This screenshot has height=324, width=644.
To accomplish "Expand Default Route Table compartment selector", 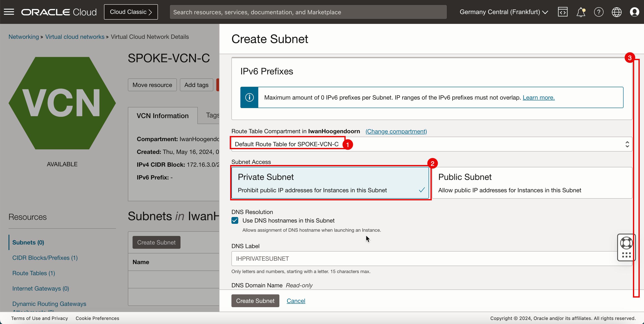I will point(627,144).
